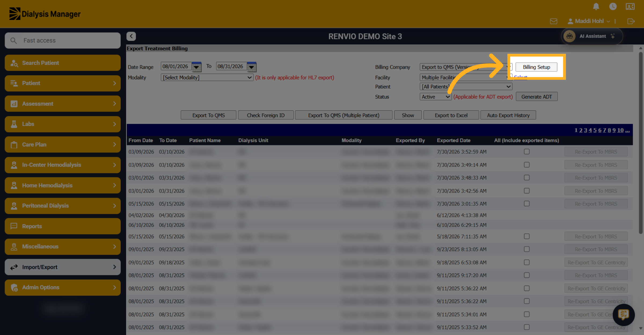This screenshot has height=335, width=644.
Task: Open Search Patient menu
Action: 63,63
